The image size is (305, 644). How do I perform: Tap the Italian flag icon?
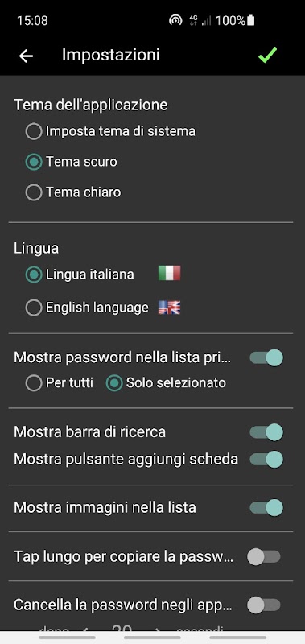[x=169, y=273]
